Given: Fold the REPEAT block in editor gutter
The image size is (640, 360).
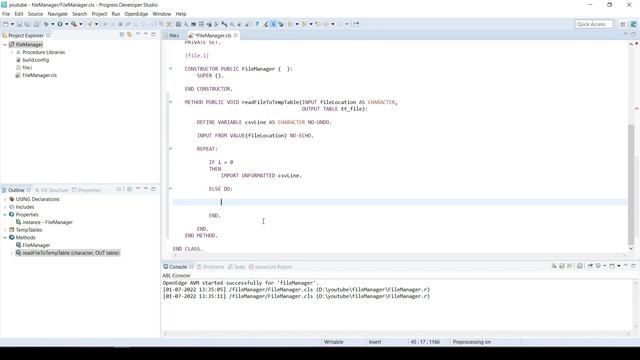Looking at the screenshot, I should click(x=171, y=149).
